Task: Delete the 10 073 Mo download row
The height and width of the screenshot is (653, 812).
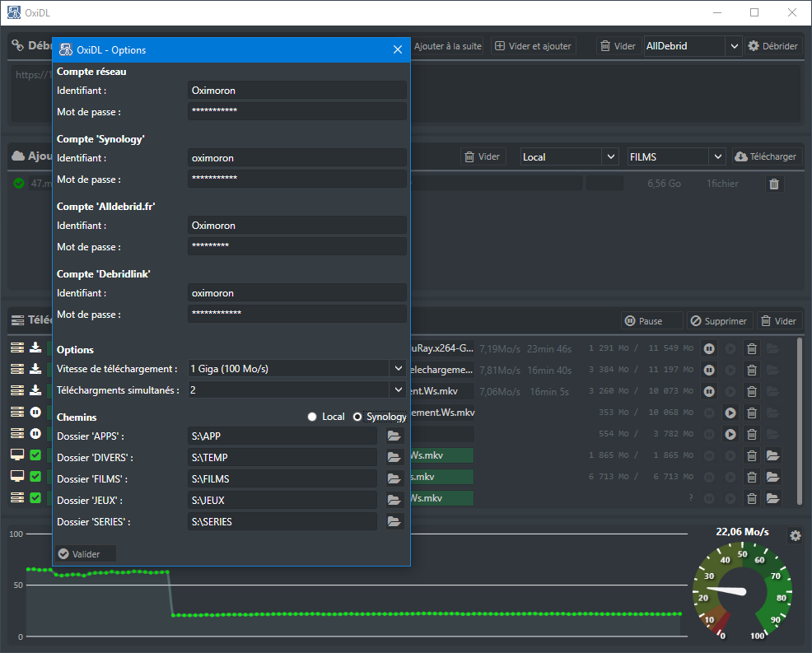Action: click(751, 391)
